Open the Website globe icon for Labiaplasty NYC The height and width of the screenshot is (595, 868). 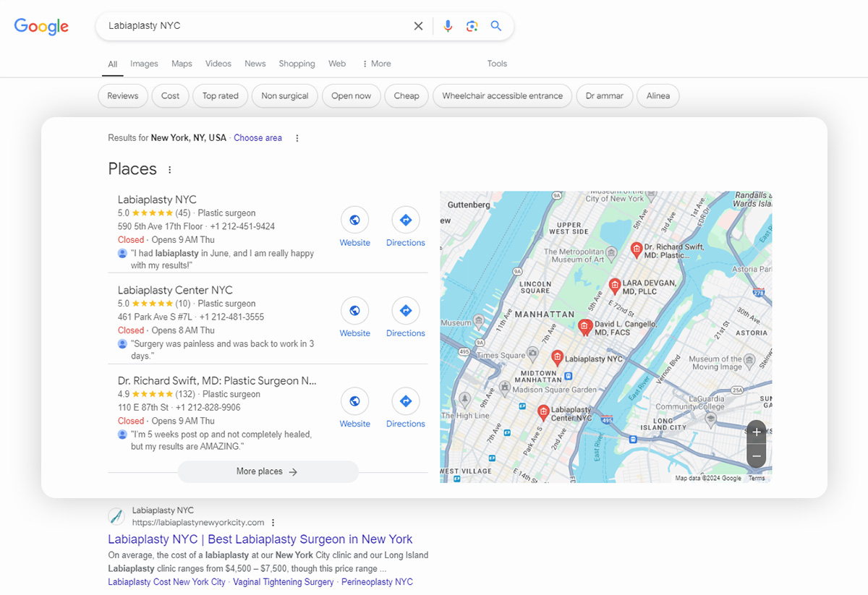pos(354,221)
